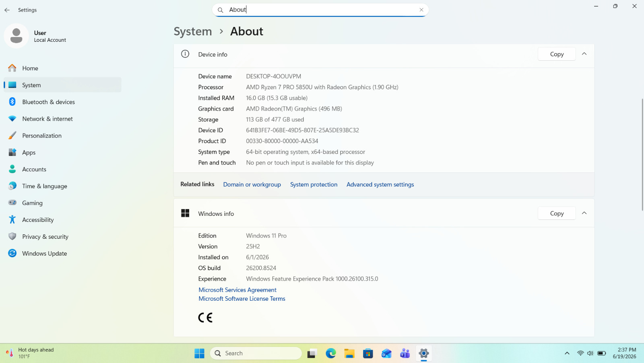Open Microsoft Software License Terms
The width and height of the screenshot is (644, 363).
tap(242, 299)
